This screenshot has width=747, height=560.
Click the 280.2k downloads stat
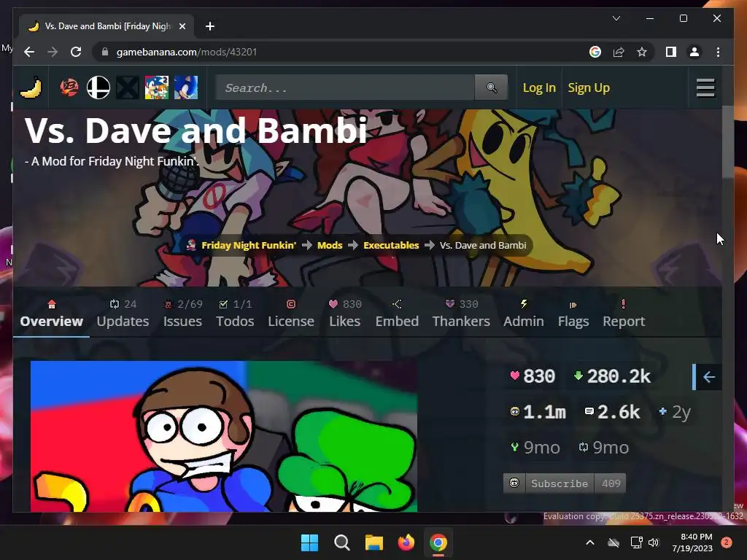point(612,376)
